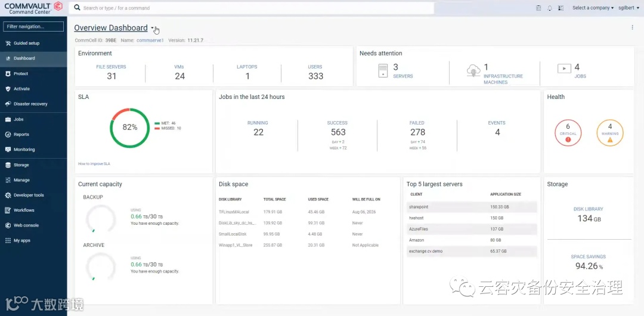Screen dimensions: 644x316
Task: Open the apps grid icon in header
Action: [x=561, y=8]
